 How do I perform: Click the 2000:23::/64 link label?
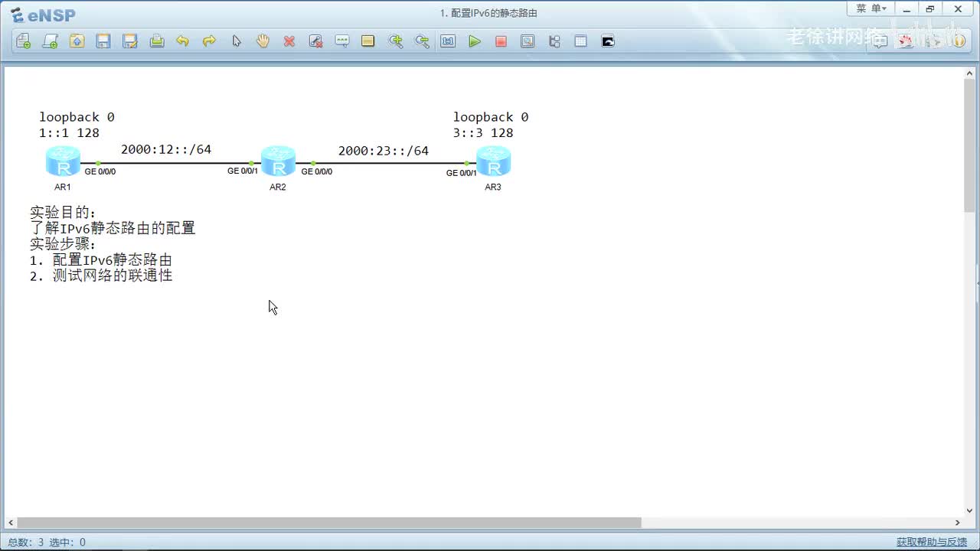coord(384,151)
